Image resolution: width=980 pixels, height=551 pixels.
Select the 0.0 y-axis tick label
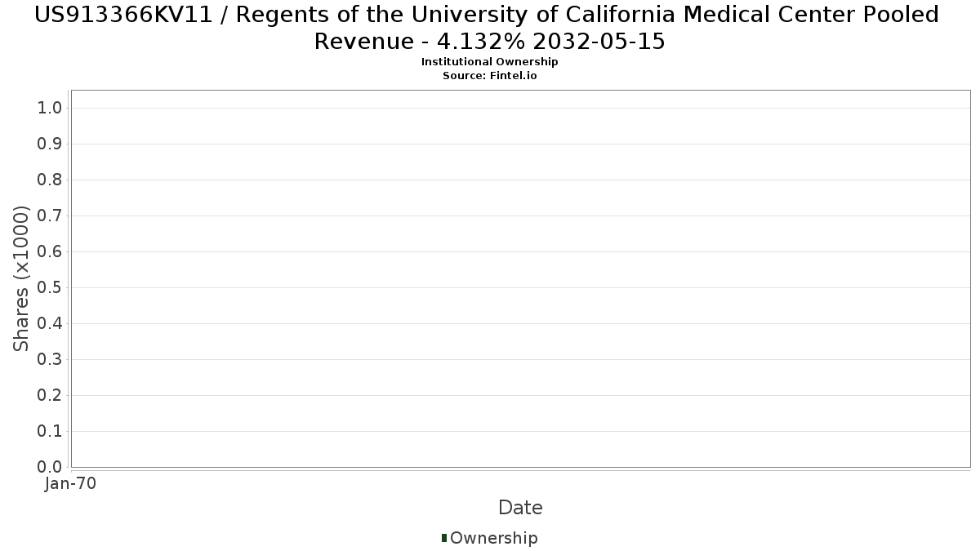tap(50, 468)
